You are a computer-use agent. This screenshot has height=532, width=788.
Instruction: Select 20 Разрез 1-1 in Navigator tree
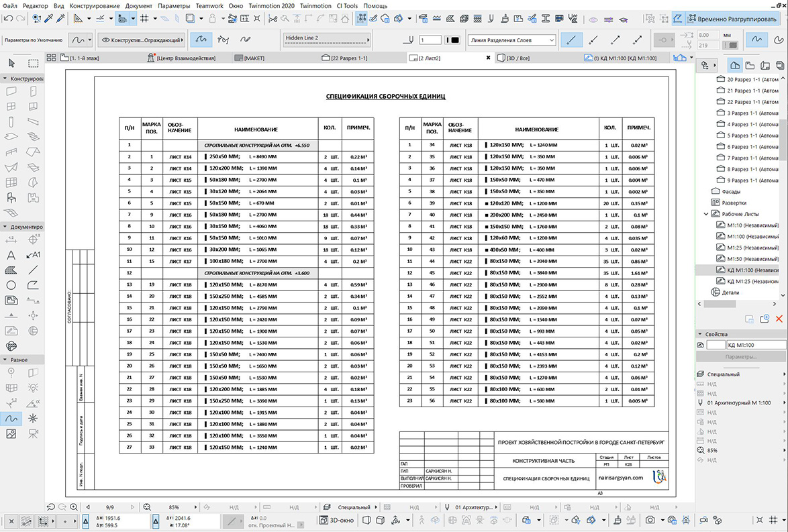[747, 79]
